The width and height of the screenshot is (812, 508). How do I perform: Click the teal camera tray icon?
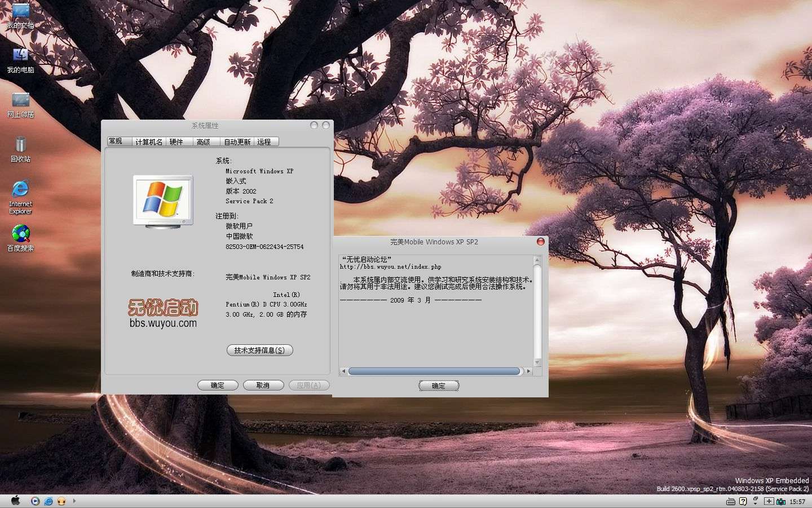781,501
